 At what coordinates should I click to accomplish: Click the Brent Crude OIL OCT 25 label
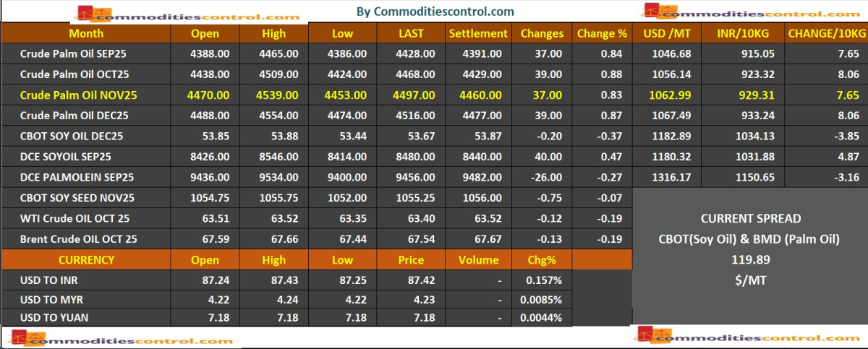click(x=79, y=238)
